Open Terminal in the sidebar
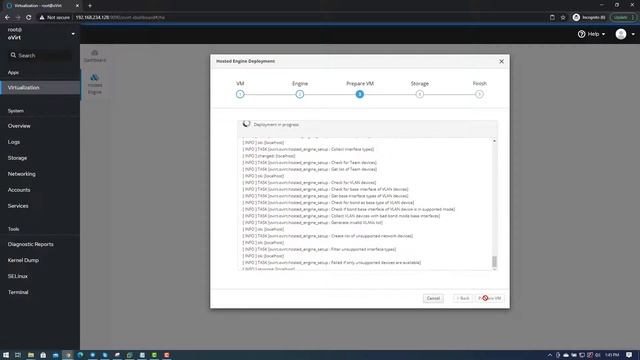 pos(18,292)
